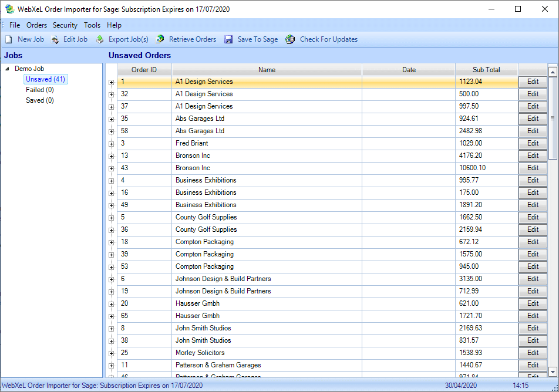
Task: Select the Unsaved (41) tree item
Action: click(45, 79)
